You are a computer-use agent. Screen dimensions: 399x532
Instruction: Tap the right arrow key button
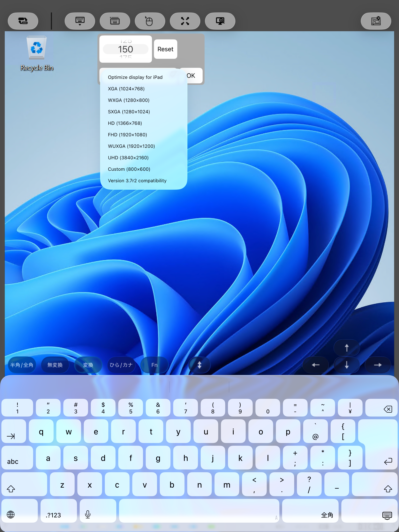click(378, 365)
